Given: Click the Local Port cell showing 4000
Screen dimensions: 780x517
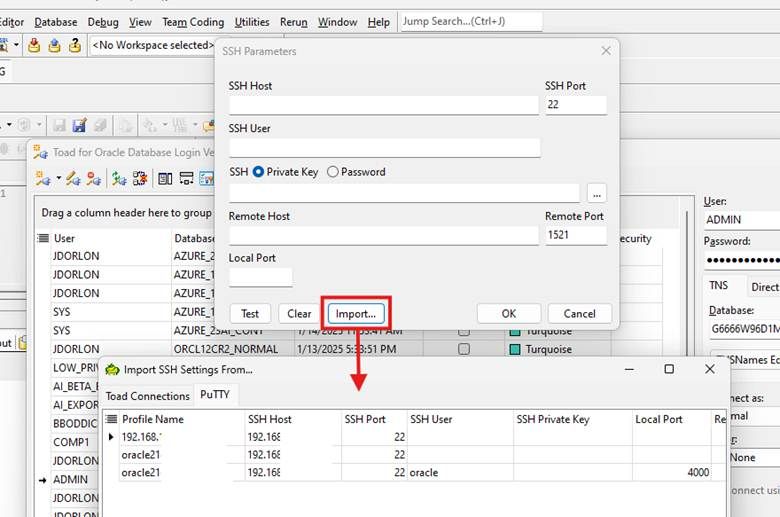Looking at the screenshot, I should pos(672,473).
